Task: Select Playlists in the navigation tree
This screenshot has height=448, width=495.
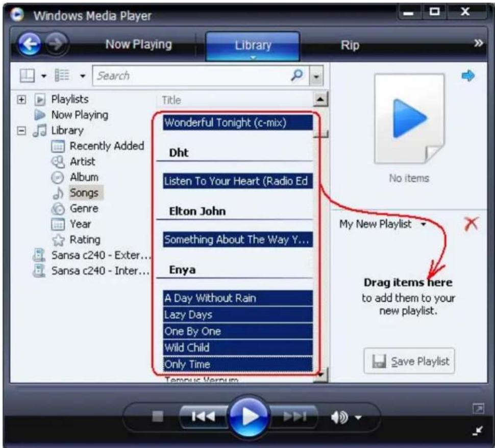Action: 70,99
